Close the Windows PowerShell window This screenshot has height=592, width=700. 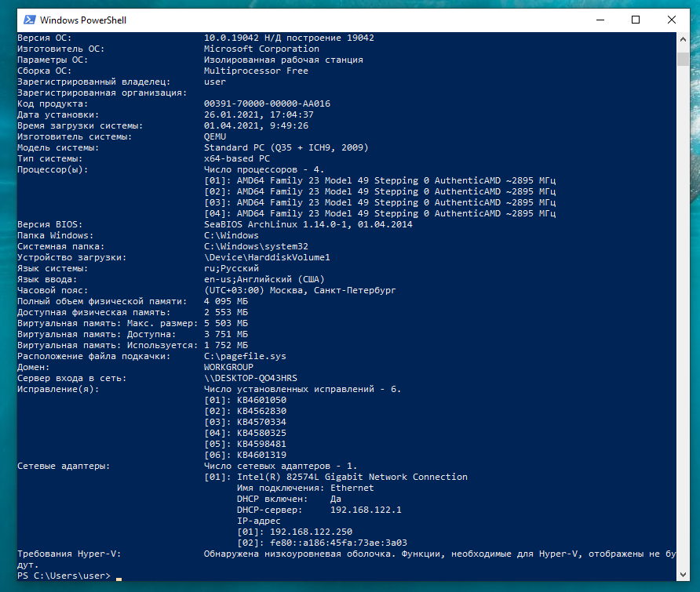[x=671, y=20]
